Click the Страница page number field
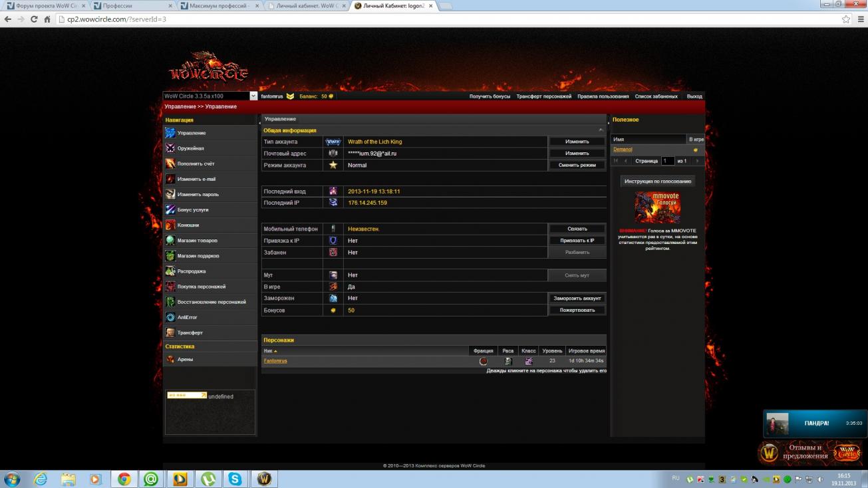 [667, 161]
